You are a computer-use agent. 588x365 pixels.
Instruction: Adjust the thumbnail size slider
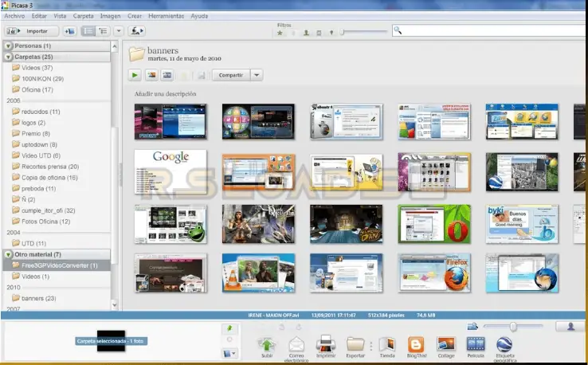click(513, 327)
